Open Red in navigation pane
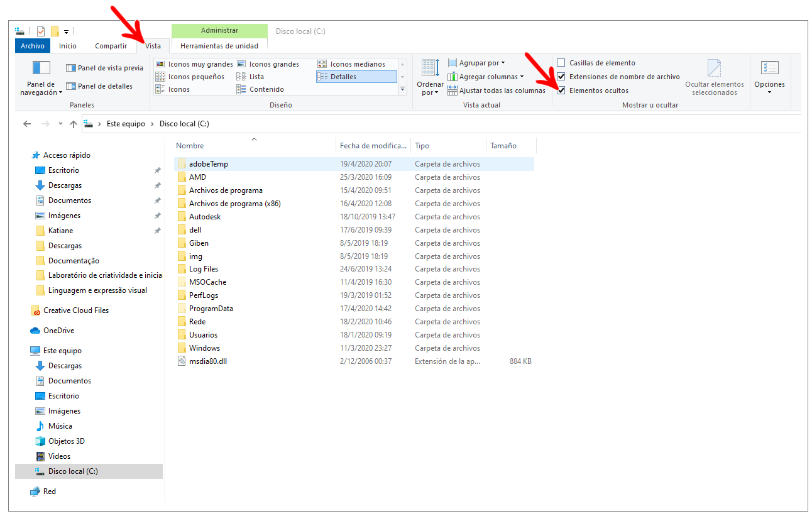This screenshot has width=812, height=516. [50, 491]
